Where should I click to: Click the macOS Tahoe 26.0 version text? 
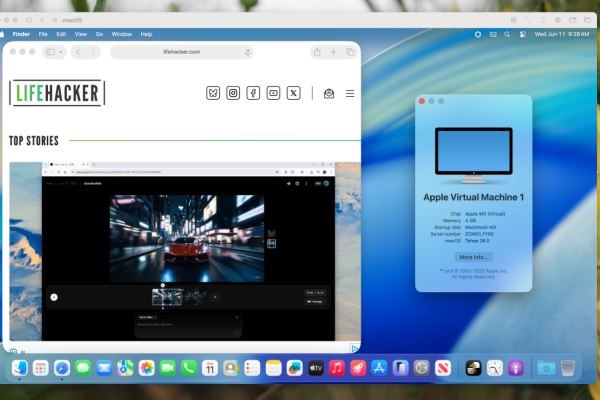(477, 241)
